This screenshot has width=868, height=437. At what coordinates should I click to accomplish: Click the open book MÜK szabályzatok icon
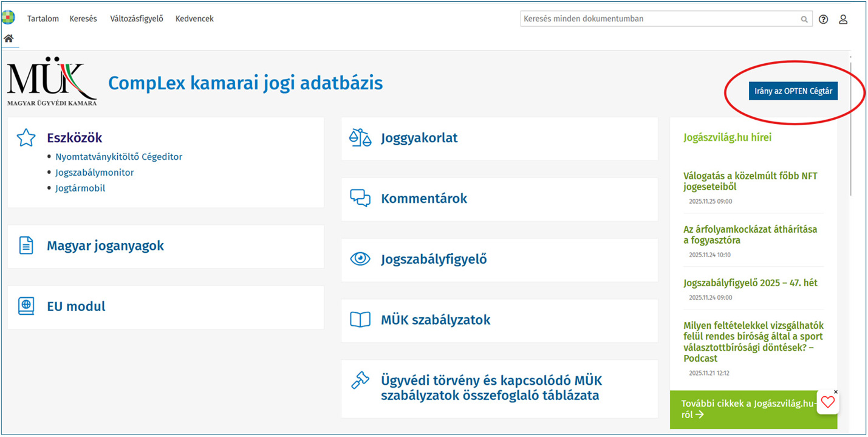pos(360,320)
